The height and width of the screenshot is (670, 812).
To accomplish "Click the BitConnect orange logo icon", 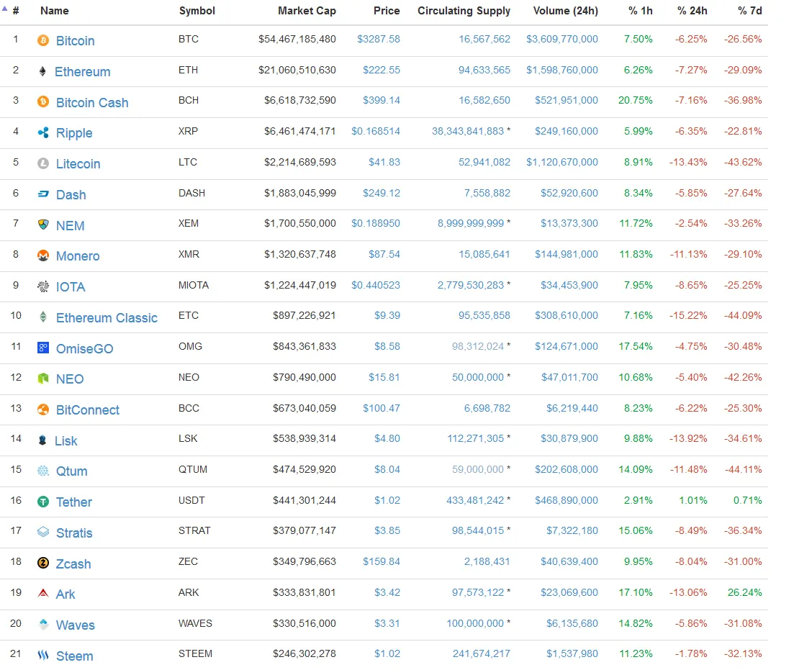I will click(x=43, y=409).
